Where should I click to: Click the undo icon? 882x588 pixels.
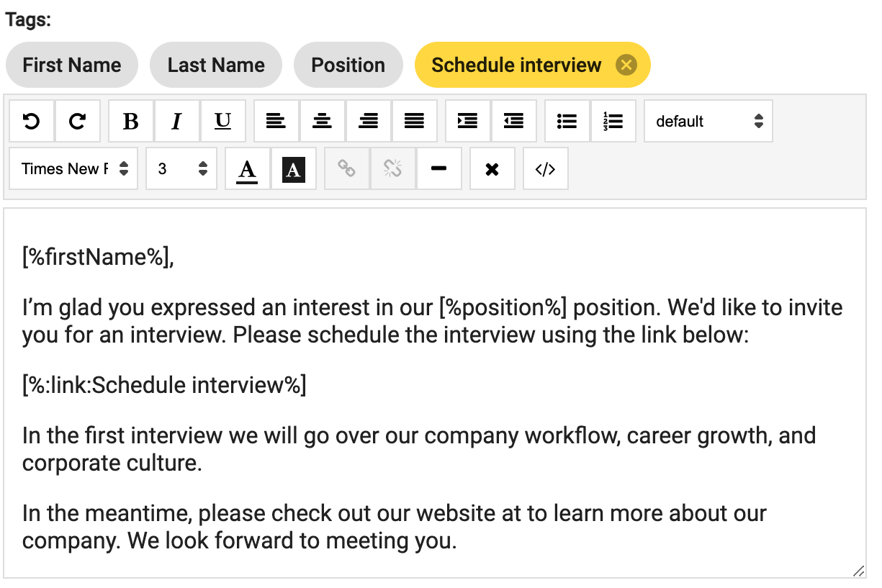click(32, 121)
